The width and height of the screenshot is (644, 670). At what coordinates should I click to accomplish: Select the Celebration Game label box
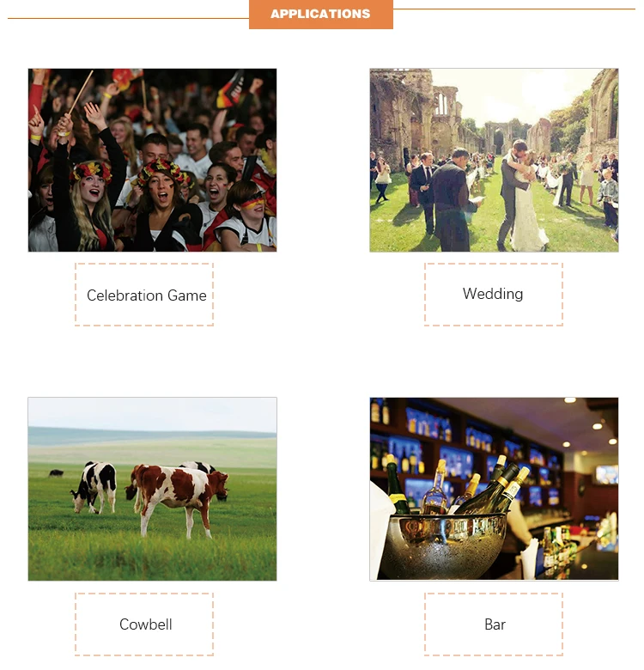point(144,295)
